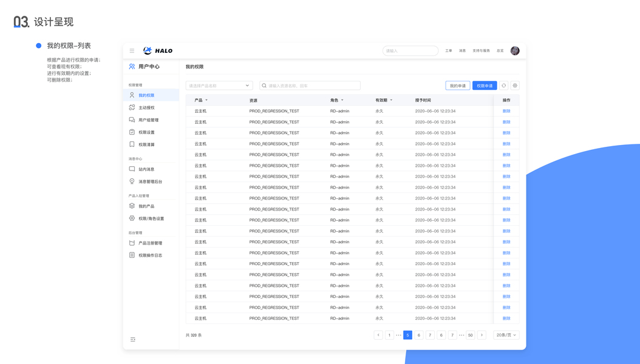Open 消息 in the top navigation
The width and height of the screenshot is (640, 364).
[x=462, y=50]
